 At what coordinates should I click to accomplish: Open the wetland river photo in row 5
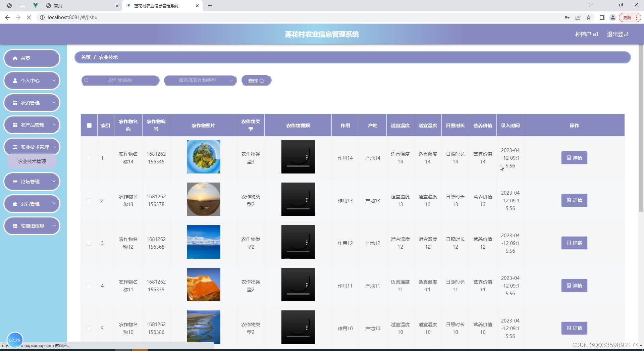point(204,327)
